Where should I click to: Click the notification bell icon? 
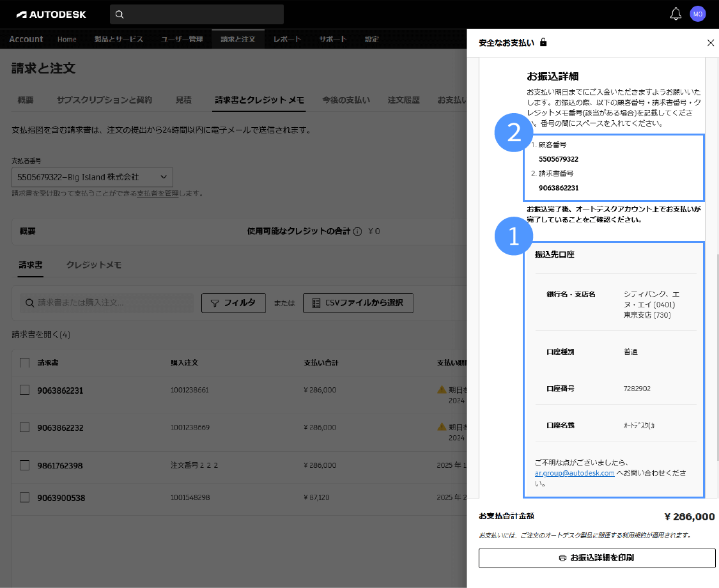pyautogui.click(x=676, y=14)
